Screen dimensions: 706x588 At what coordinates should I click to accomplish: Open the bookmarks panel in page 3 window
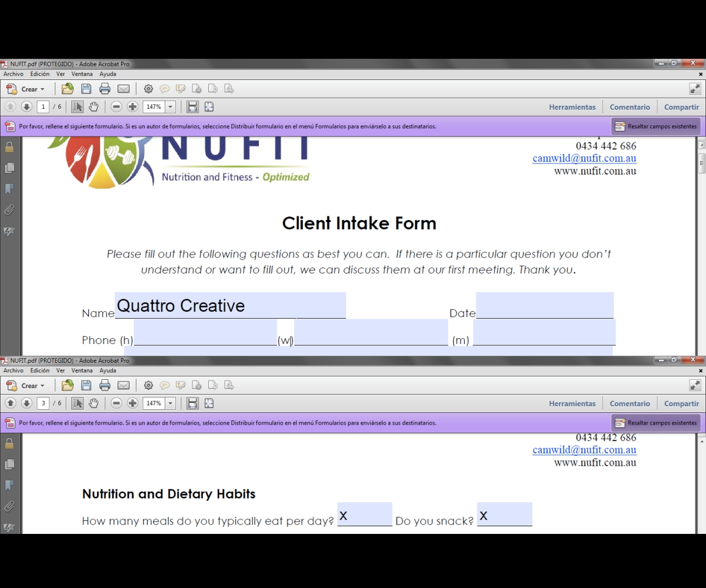(9, 485)
